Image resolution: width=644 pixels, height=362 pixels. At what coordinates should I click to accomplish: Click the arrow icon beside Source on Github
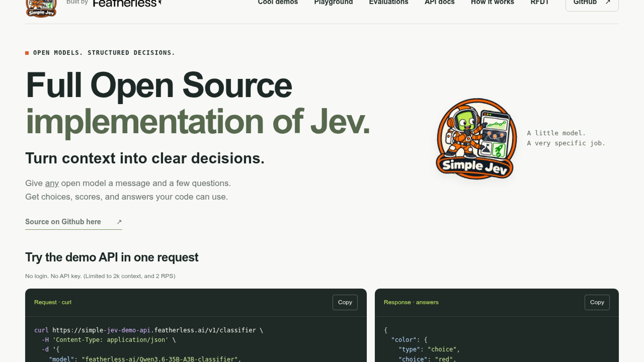pos(119,222)
